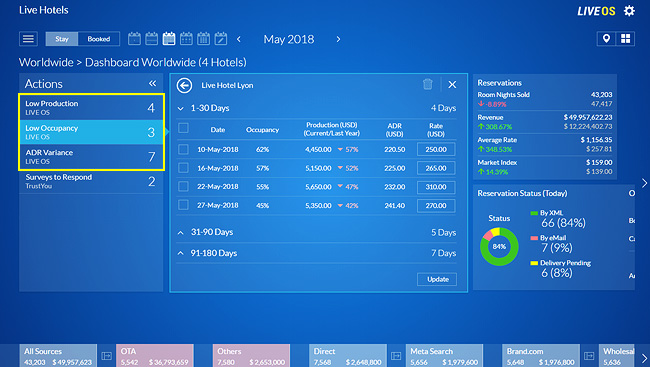Select the day view calendar icon
Image resolution: width=650 pixels, height=367 pixels.
134,39
